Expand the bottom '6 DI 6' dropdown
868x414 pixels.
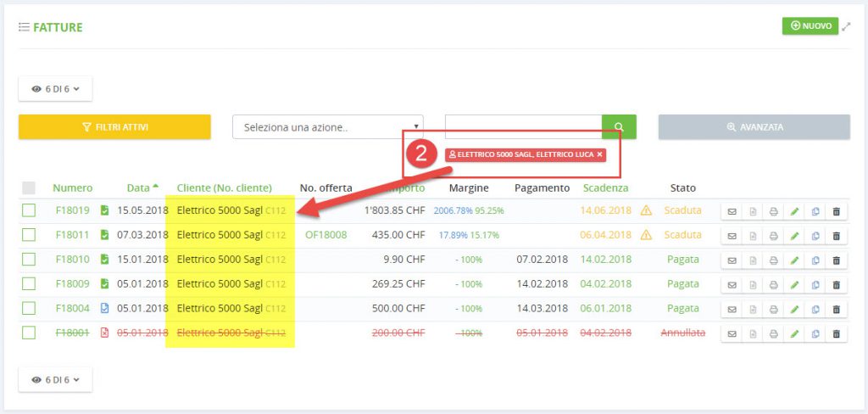55,379
